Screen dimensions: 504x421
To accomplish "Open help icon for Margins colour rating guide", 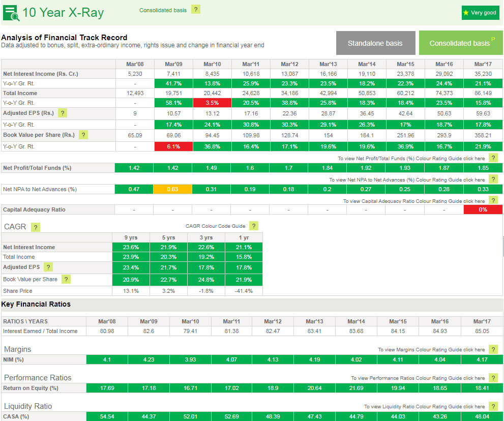I will (493, 349).
